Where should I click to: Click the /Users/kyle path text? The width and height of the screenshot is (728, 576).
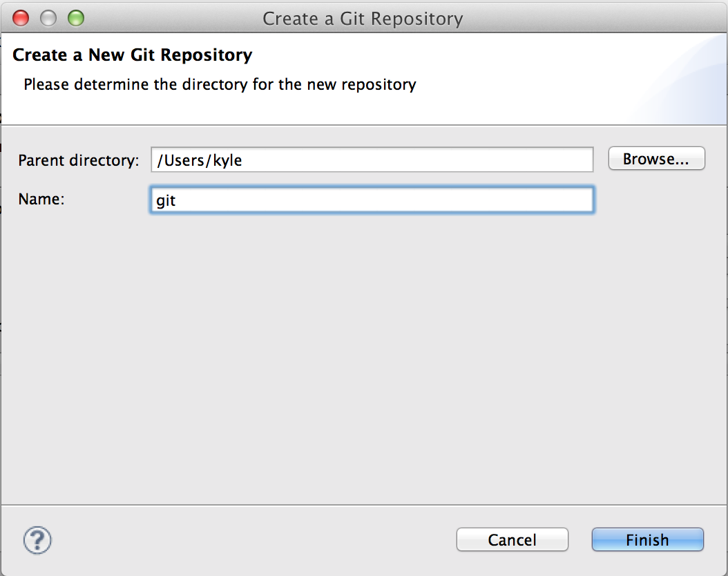200,161
